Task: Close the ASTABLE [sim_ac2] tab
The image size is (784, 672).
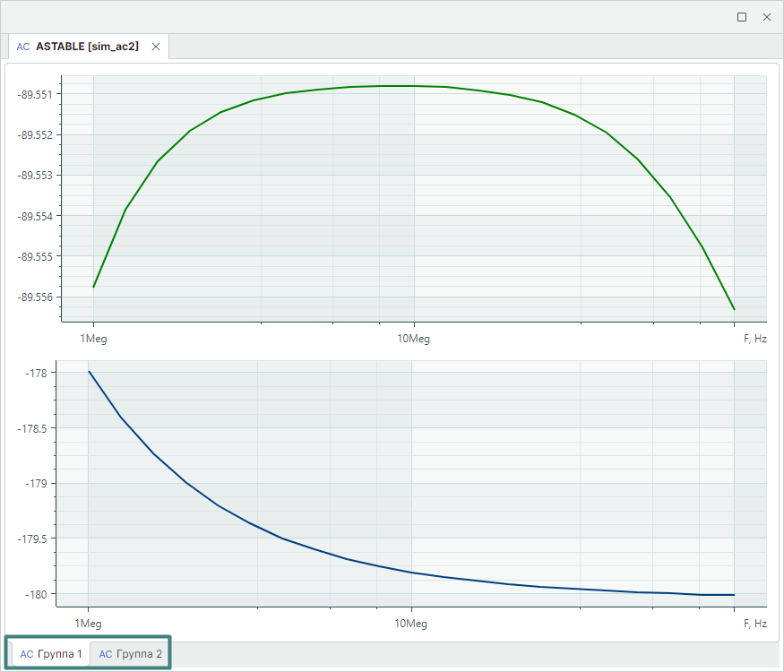Action: point(156,47)
